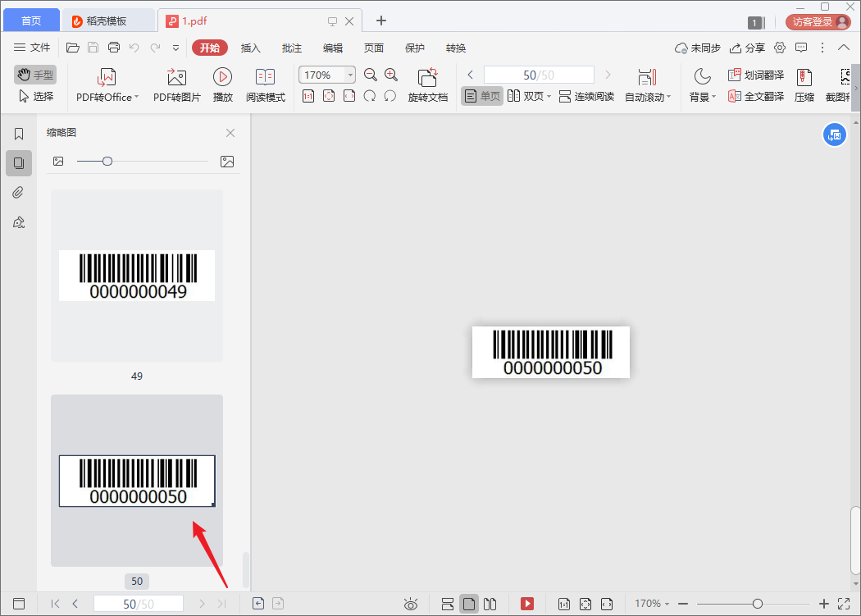Expand the 背景 background dropdown
The height and width of the screenshot is (616, 861).
pos(713,97)
